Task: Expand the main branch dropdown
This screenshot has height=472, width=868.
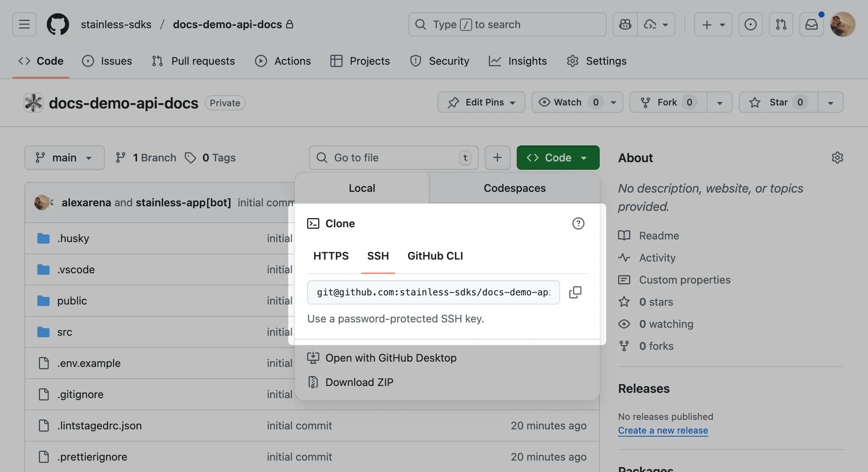Action: click(64, 157)
